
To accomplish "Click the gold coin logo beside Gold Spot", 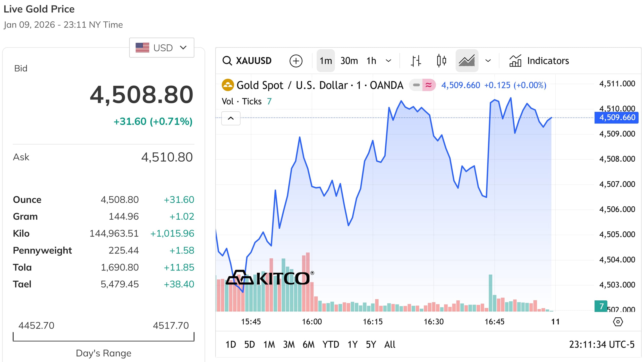I will (x=228, y=85).
